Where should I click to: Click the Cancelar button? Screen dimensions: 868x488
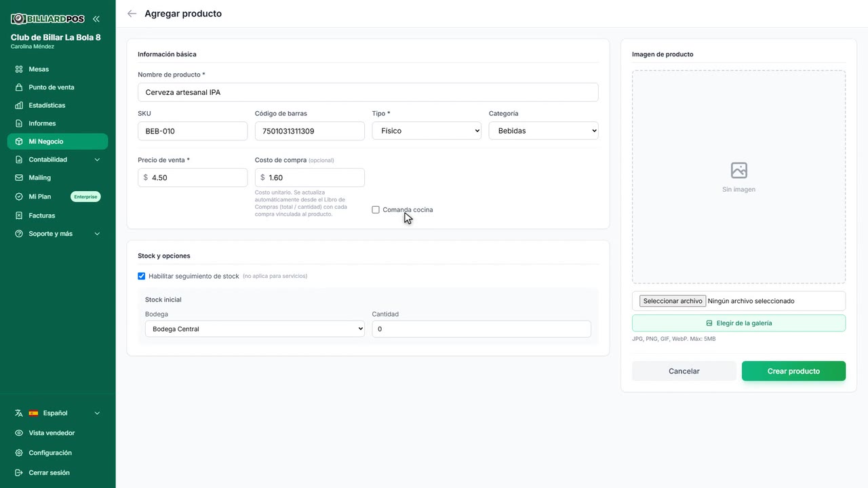684,371
